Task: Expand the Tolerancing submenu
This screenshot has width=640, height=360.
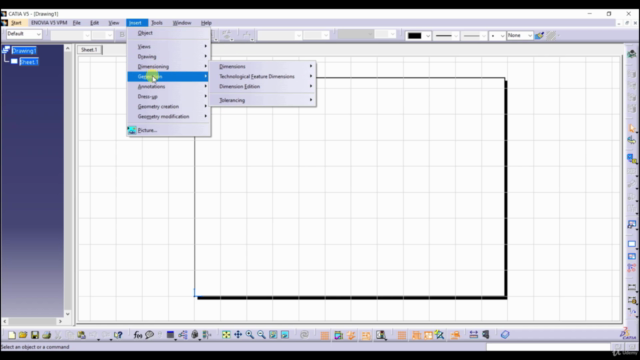Action: [x=263, y=100]
